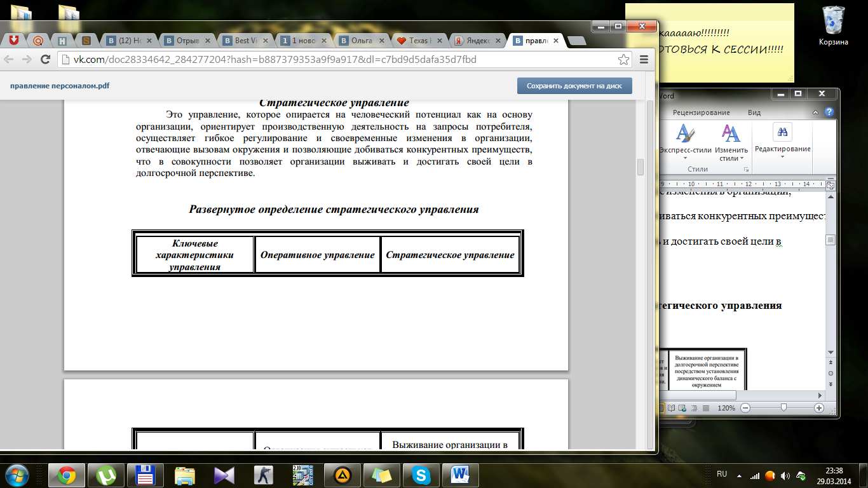Open the 'Вид' ribbon tab in Word
Viewport: 868px width, 488px height.
point(754,112)
